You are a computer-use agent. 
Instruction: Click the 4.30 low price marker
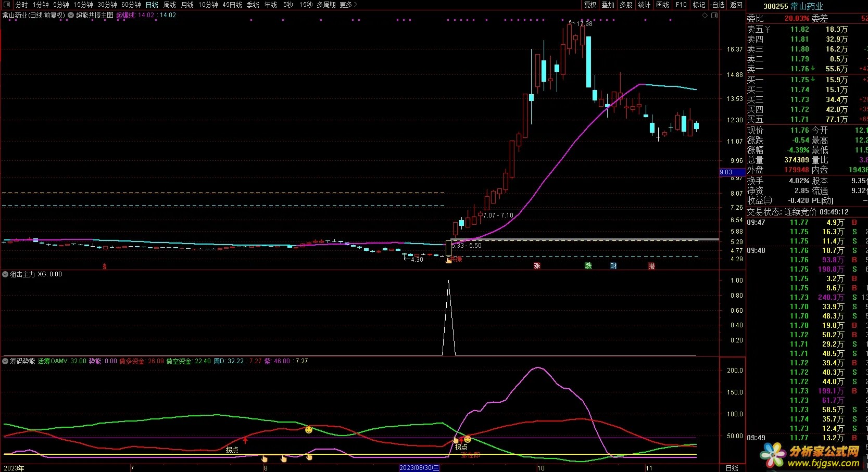[x=417, y=260]
